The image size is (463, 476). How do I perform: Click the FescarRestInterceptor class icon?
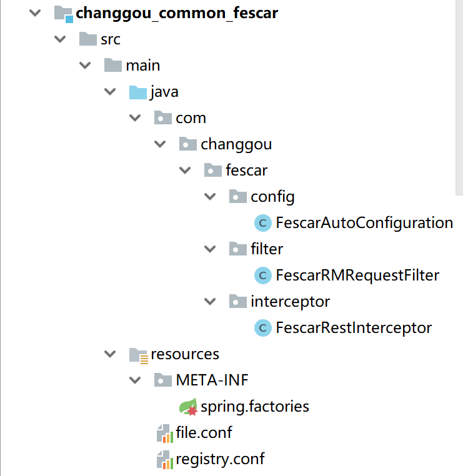[x=263, y=328]
